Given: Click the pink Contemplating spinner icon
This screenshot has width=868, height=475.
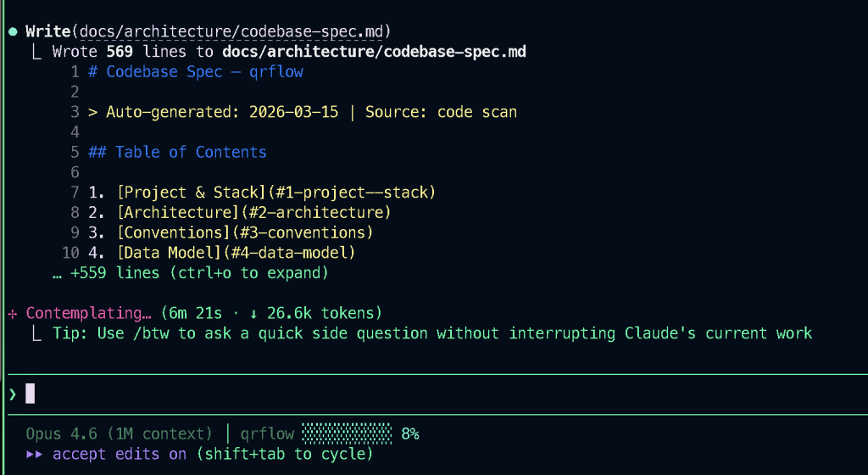Looking at the screenshot, I should (13, 313).
